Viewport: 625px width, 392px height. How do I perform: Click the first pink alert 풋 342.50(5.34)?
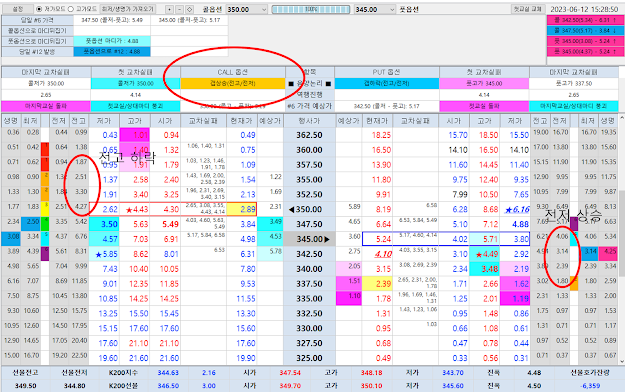pos(585,20)
